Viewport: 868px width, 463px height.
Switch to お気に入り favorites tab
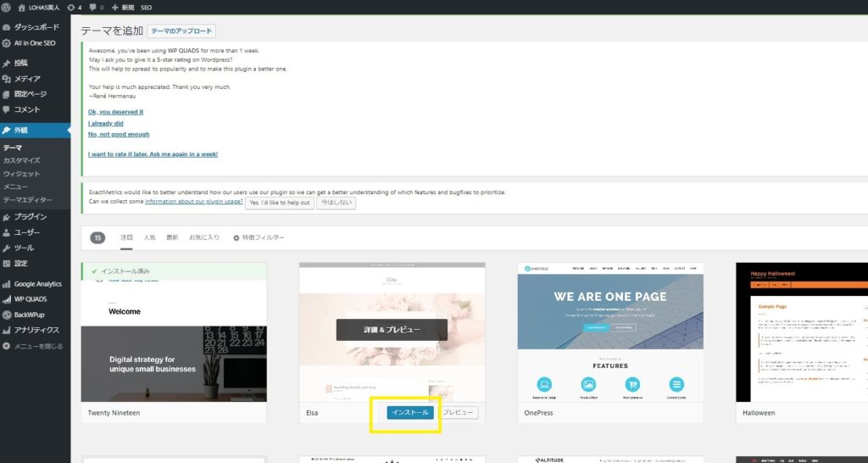204,237
